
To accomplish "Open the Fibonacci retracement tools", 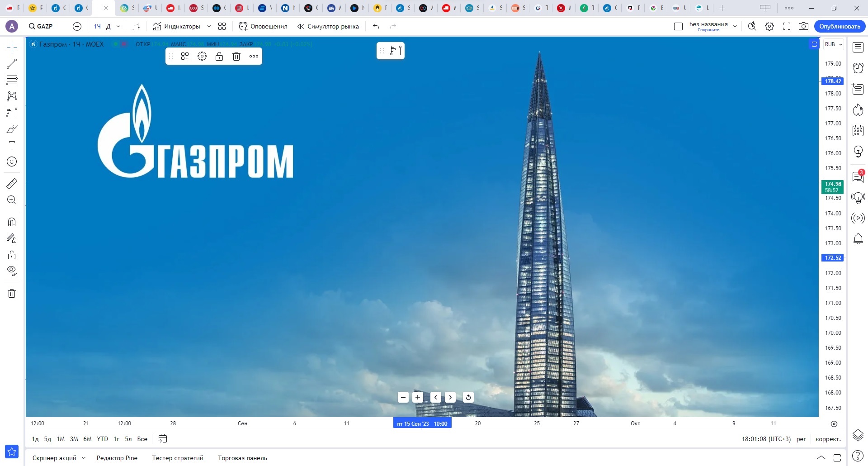I will coord(12,80).
